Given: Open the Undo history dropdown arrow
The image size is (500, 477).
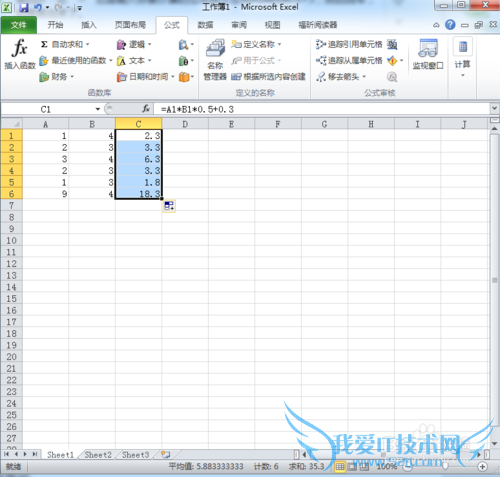Looking at the screenshot, I should 47,7.
